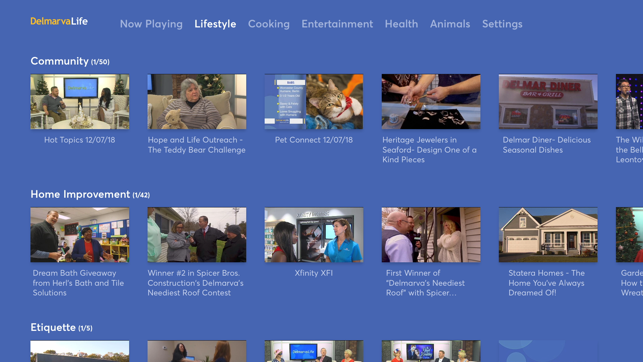Open second Etiquette row thumbnail
643x362 pixels.
pyautogui.click(x=197, y=351)
